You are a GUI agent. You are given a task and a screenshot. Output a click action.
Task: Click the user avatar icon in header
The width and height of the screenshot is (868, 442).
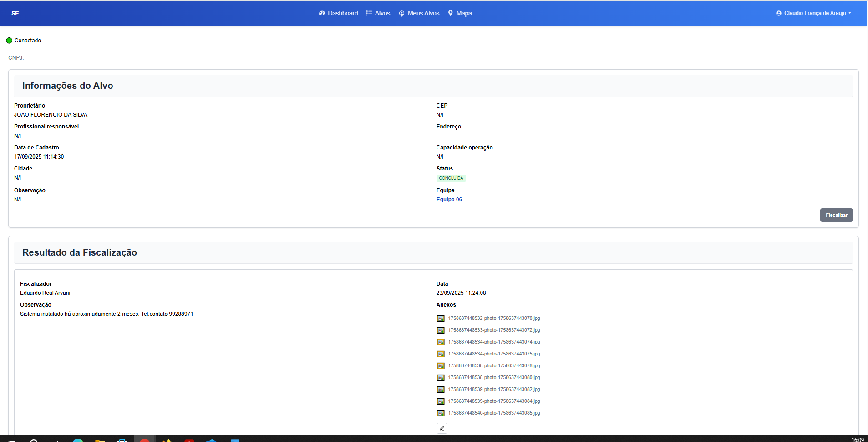(x=779, y=13)
